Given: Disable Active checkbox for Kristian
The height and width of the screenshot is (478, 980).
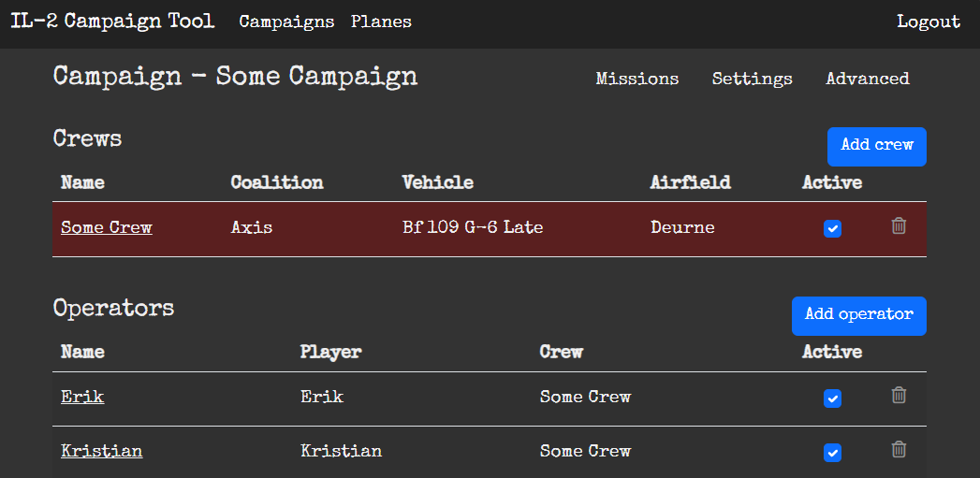Looking at the screenshot, I should (x=832, y=453).
